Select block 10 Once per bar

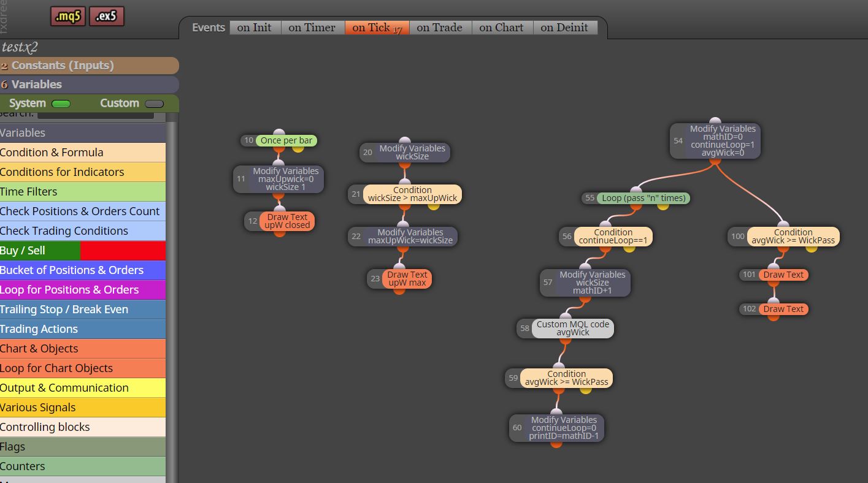[x=279, y=141]
